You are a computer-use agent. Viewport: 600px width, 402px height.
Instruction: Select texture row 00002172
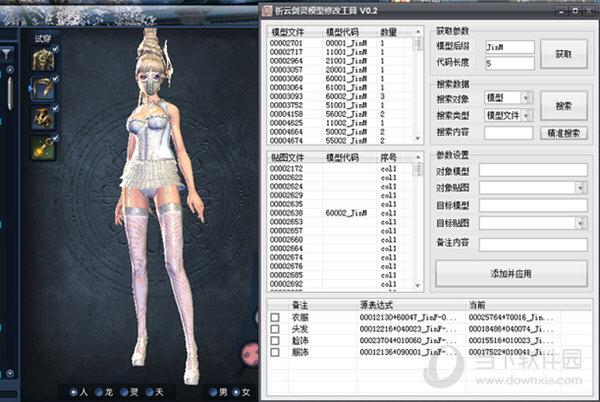[x=341, y=169]
